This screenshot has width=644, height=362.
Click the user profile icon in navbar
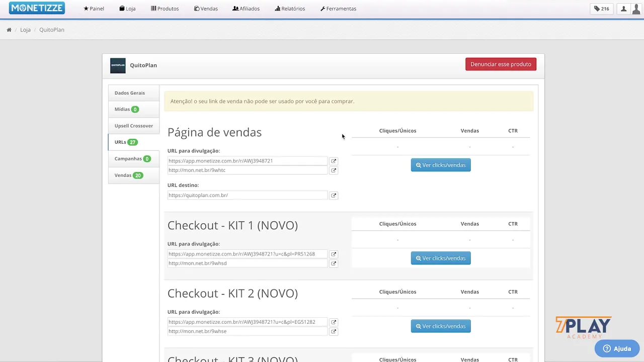point(623,9)
